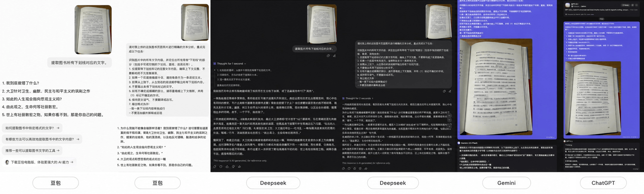644x194 pixels.
Task: Like the reply under Thought for 1 second
Action: (x=227, y=166)
